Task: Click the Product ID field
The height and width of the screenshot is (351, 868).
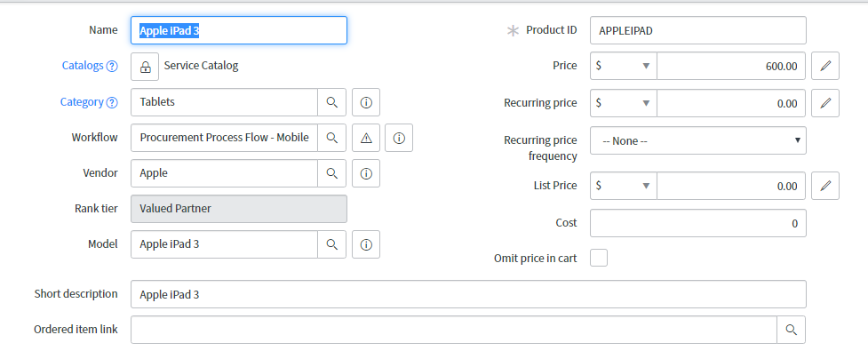Action: (698, 30)
